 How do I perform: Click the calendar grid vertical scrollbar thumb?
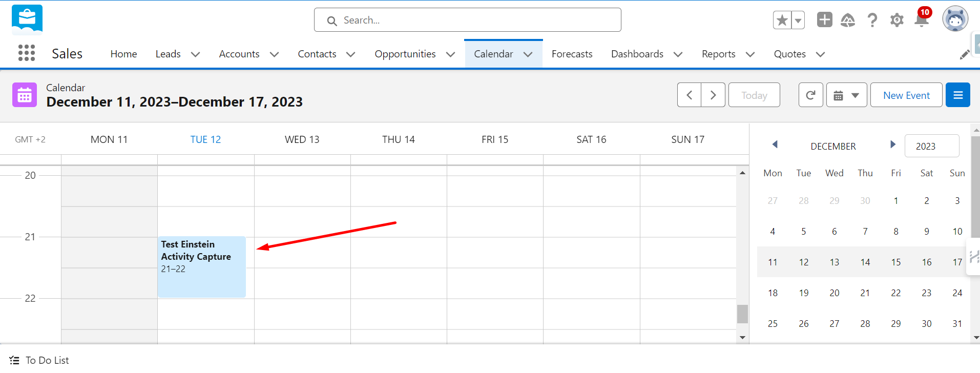pos(742,314)
